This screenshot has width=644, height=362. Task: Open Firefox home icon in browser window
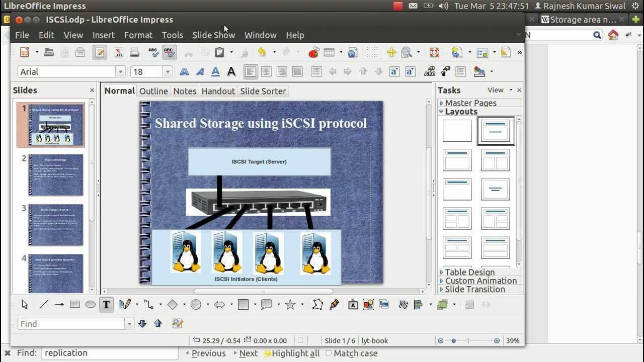tap(613, 35)
